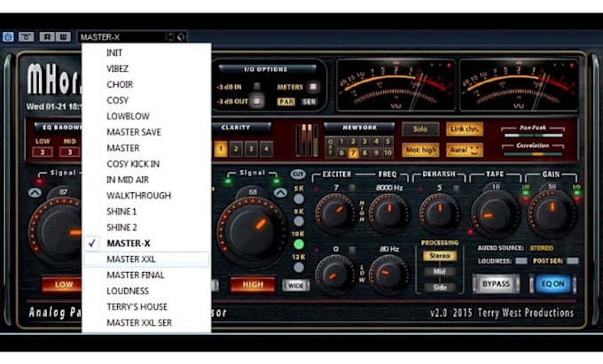
Task: Click the 80 Hz low frequency knob
Action: pyautogui.click(x=388, y=275)
